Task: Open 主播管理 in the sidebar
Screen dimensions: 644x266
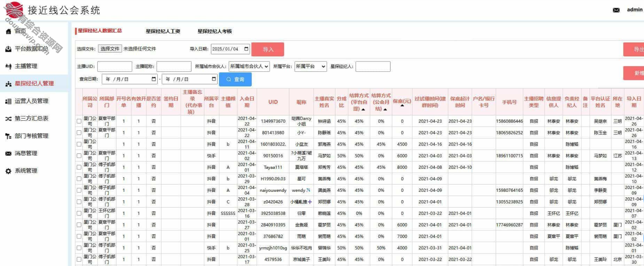Action: pos(26,66)
